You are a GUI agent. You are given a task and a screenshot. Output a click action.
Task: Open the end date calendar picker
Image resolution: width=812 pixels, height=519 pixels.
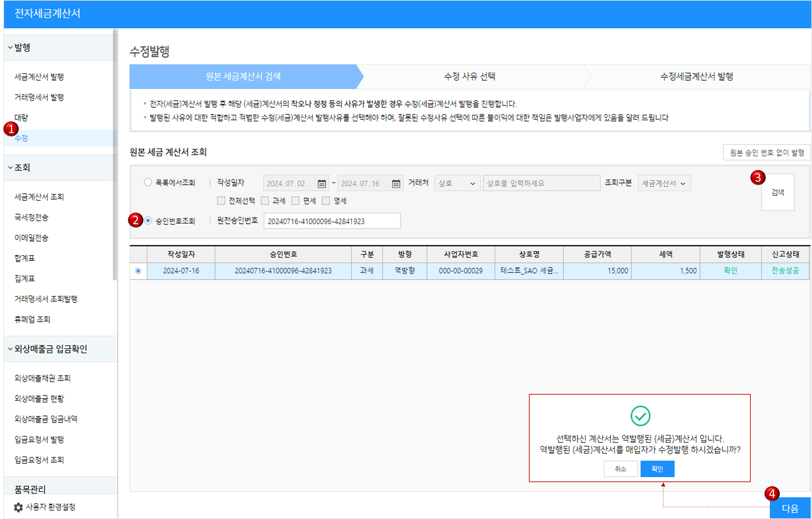point(396,184)
